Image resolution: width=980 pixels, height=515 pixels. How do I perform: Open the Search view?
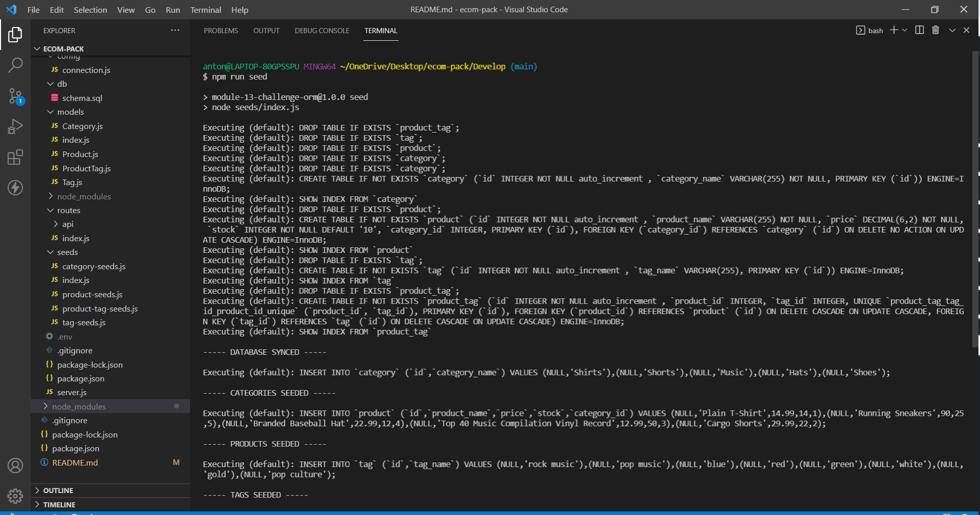tap(15, 65)
